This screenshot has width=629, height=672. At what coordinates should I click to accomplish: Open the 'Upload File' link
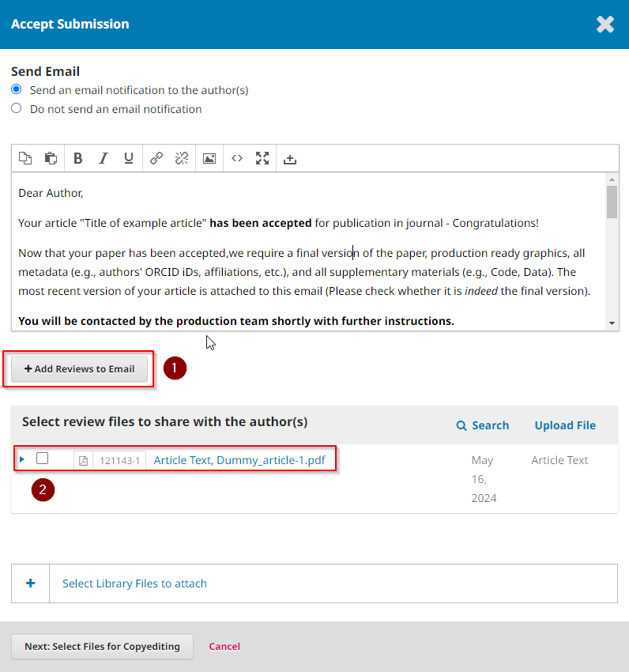tap(565, 425)
